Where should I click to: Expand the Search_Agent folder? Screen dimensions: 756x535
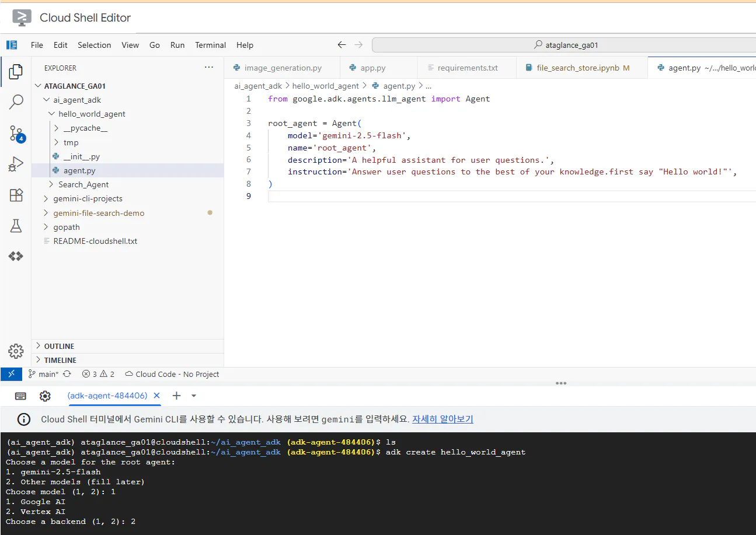point(83,184)
